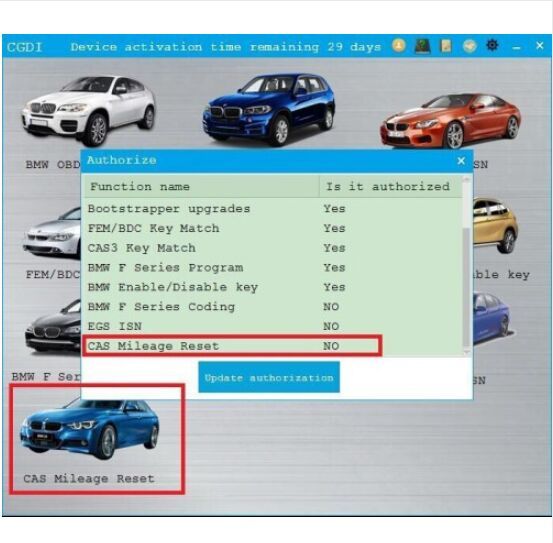Image resolution: width=553 pixels, height=543 pixels.
Task: Open the settings gear icon
Action: pos(492,45)
